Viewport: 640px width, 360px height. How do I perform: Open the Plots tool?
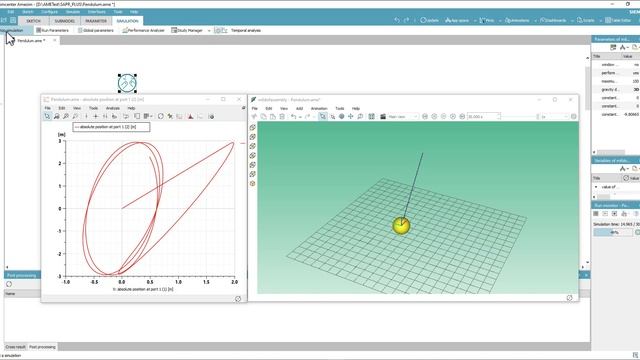(487, 20)
